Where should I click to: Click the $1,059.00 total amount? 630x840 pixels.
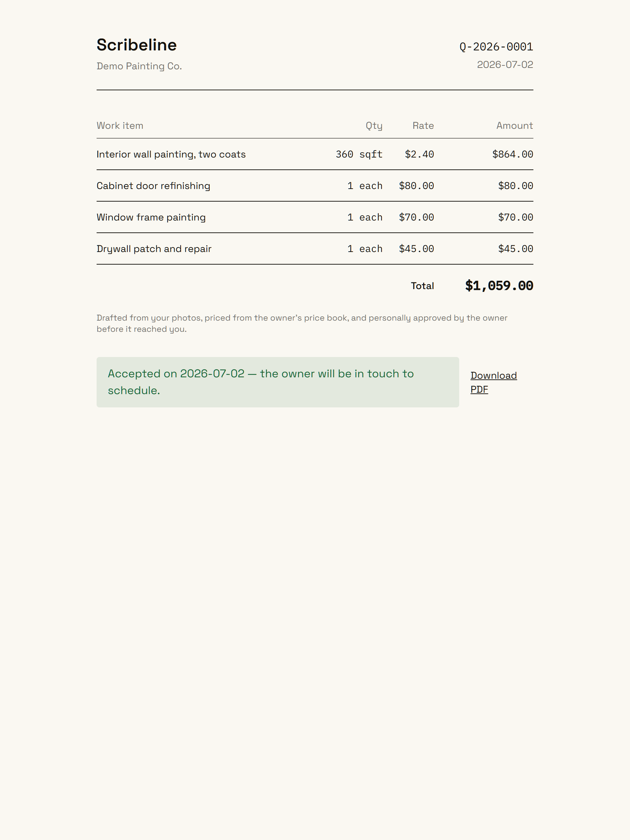pyautogui.click(x=499, y=286)
